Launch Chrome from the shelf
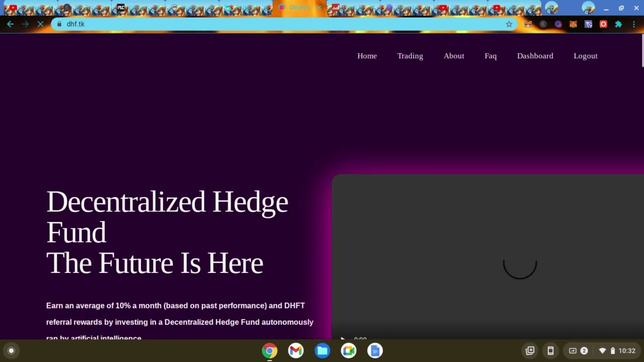The width and height of the screenshot is (644, 362). click(x=270, y=350)
